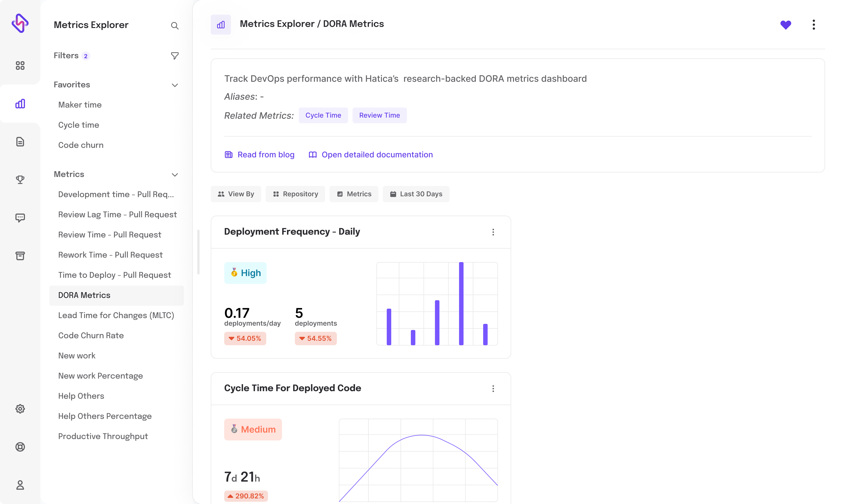The height and width of the screenshot is (504, 843).
Task: Click the funnel filter icon
Action: tap(175, 56)
